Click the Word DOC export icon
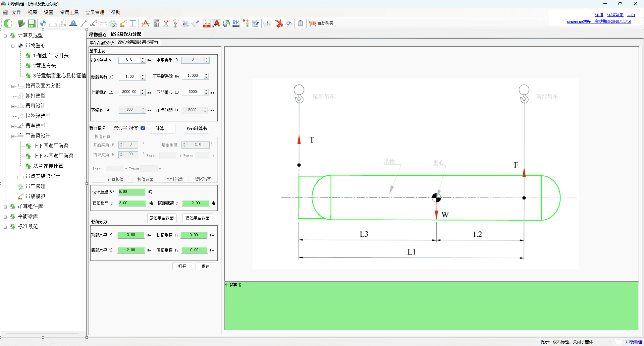 pyautogui.click(x=236, y=23)
